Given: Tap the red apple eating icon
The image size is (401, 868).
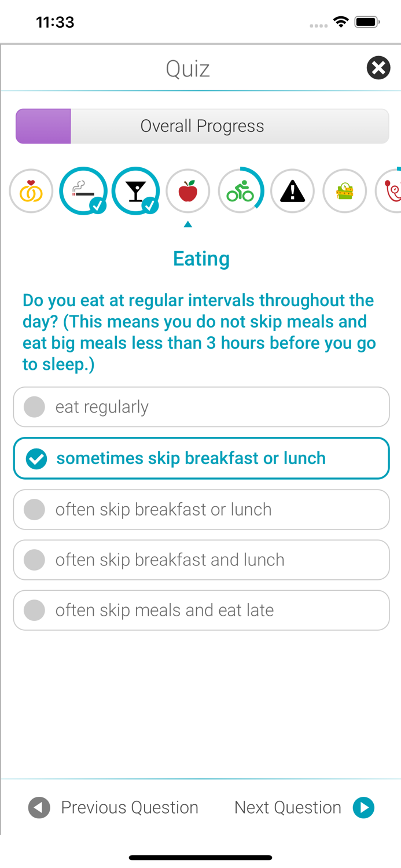Looking at the screenshot, I should pos(188,191).
